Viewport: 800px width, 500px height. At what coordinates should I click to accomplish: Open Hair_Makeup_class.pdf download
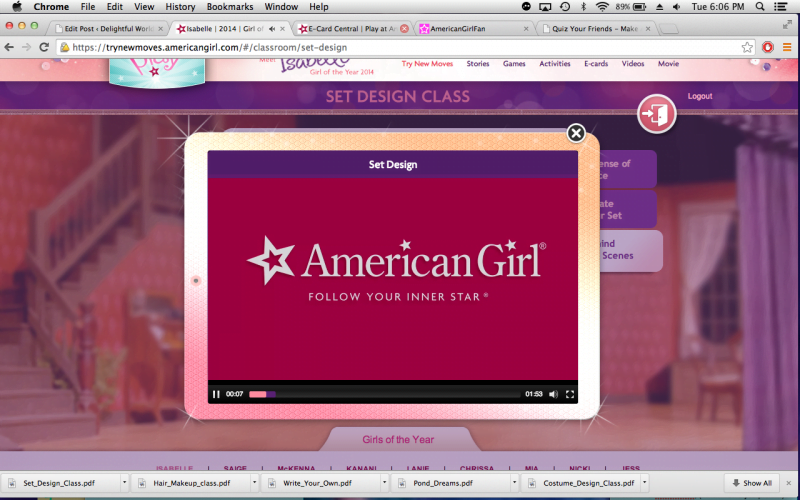(x=191, y=483)
